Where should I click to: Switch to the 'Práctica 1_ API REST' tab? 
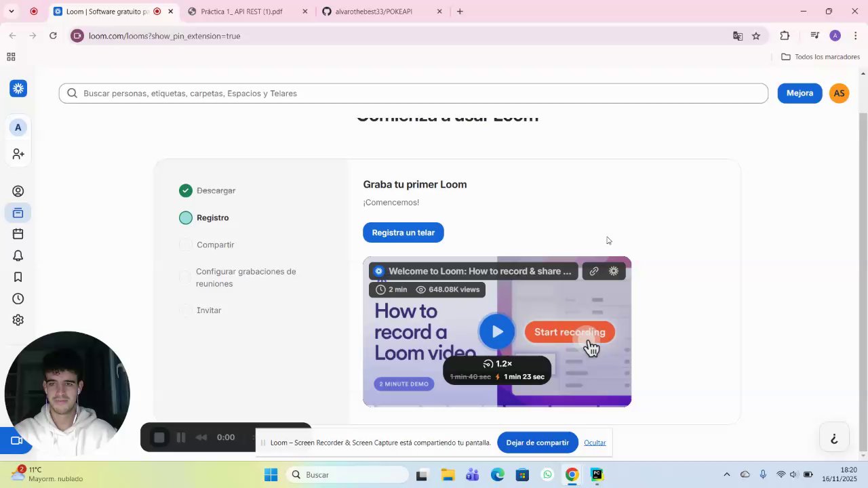(x=241, y=12)
